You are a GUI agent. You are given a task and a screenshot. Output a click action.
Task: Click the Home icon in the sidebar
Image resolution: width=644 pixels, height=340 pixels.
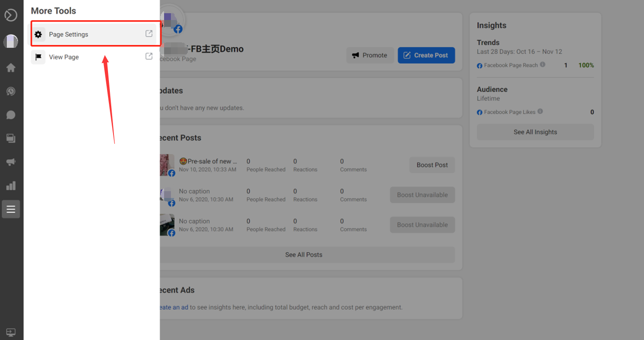[11, 68]
